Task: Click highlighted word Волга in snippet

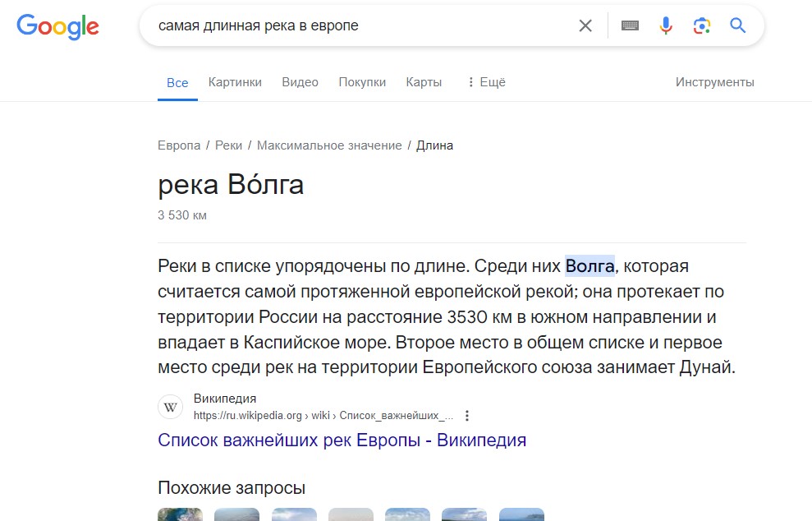Action: click(590, 266)
